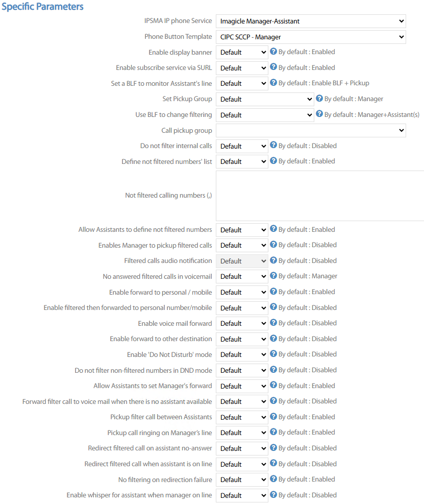
Task: Open Enable forward to other destination dropdown
Action: coord(242,339)
